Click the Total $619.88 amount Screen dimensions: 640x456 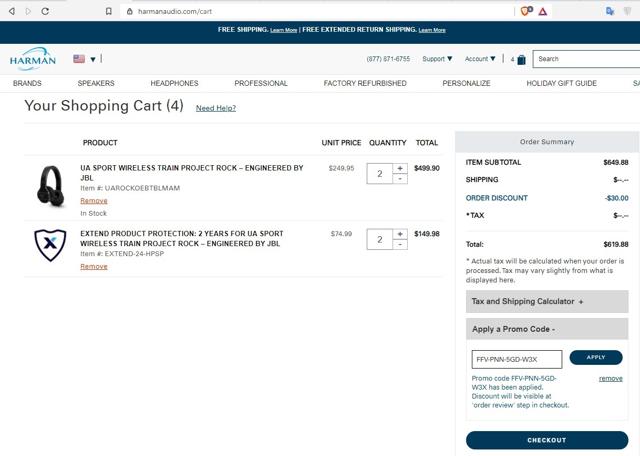tap(616, 245)
